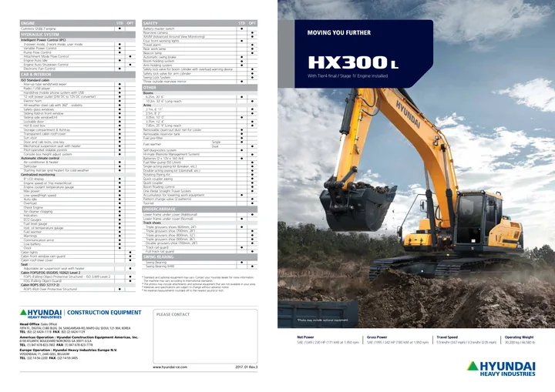Click the Hyundai Construction Equipment logo

pyautogui.click(x=81, y=313)
